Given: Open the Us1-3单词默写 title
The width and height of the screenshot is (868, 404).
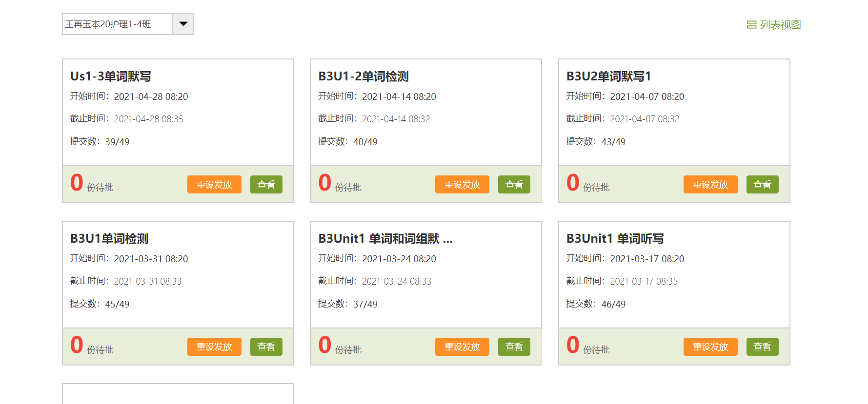Looking at the screenshot, I should pyautogui.click(x=111, y=77).
